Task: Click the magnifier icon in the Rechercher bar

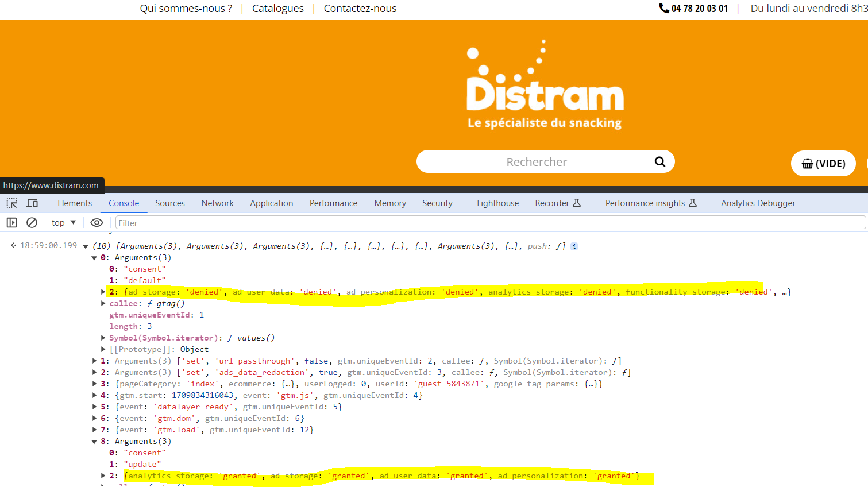Action: (660, 162)
